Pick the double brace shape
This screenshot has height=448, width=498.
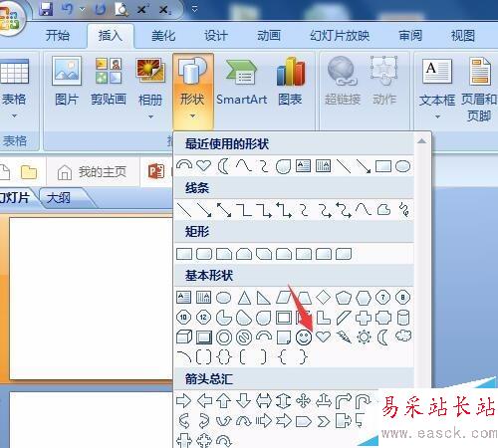224,357
